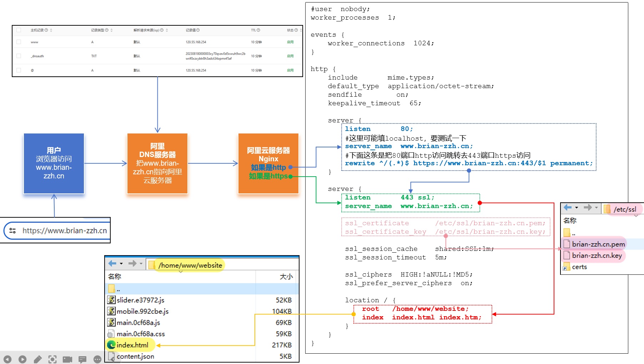The height and width of the screenshot is (364, 644).
Task: Select the pen annotation tool
Action: click(37, 359)
